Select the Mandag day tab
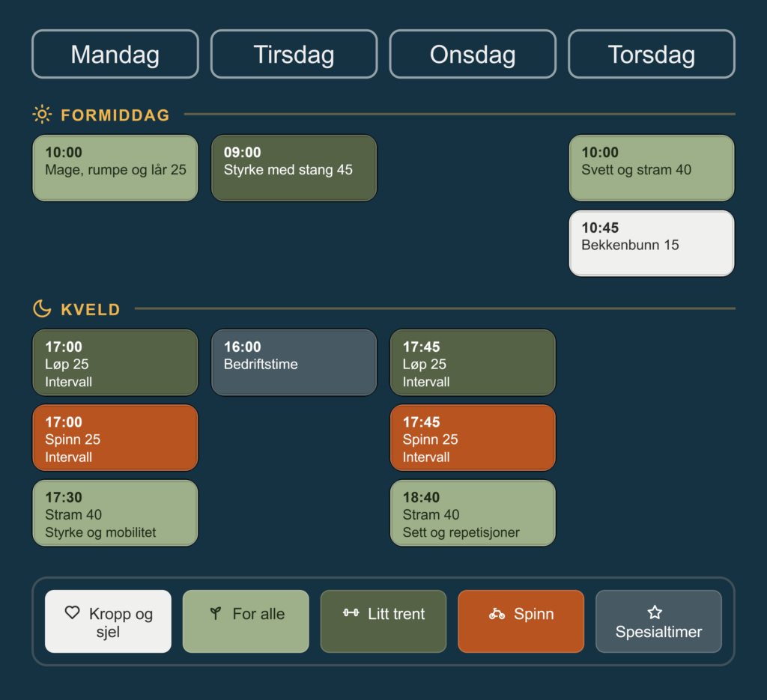 coord(115,54)
